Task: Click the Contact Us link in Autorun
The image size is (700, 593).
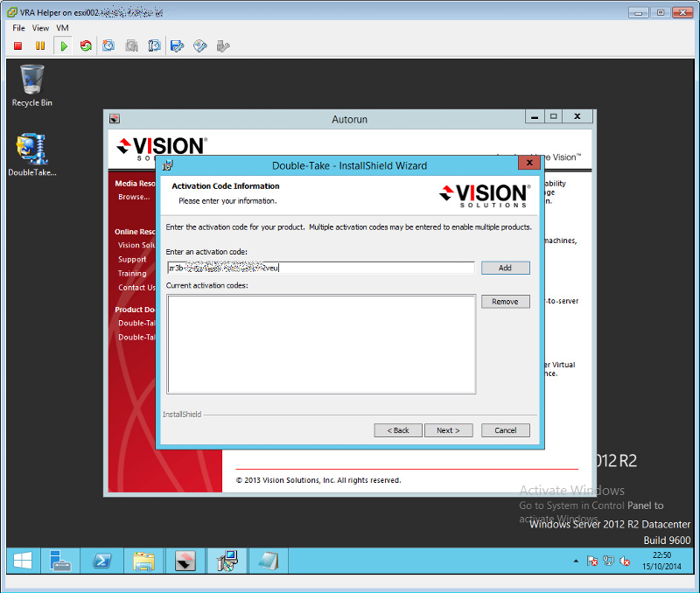Action: click(136, 288)
